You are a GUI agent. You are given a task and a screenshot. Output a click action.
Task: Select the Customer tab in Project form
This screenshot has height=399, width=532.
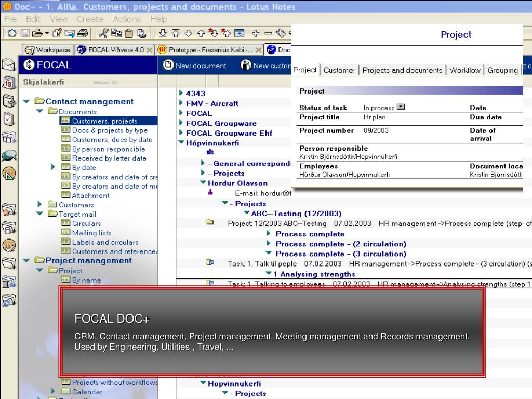339,70
